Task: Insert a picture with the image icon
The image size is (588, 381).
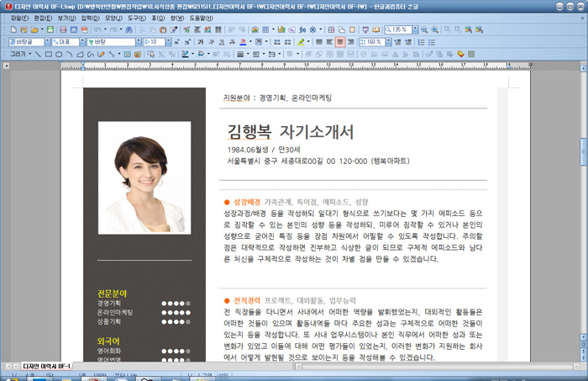Action: click(255, 29)
